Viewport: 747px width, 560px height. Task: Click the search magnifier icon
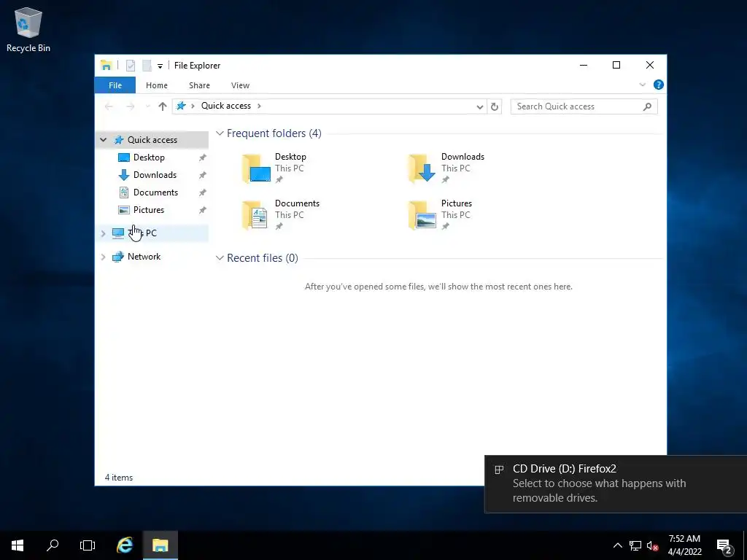pyautogui.click(x=647, y=106)
